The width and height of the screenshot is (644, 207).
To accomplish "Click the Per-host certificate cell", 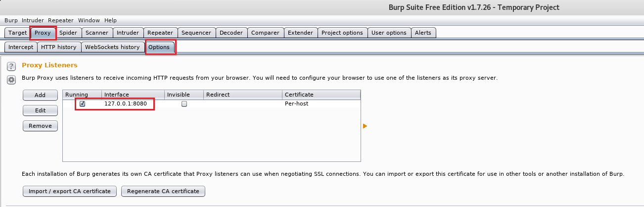I will [x=322, y=104].
